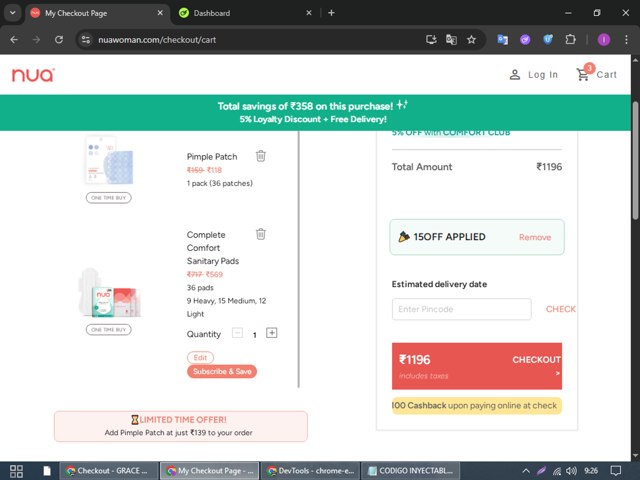Delete Pimple Patch from cart
This screenshot has width=640, height=480.
pyautogui.click(x=260, y=156)
